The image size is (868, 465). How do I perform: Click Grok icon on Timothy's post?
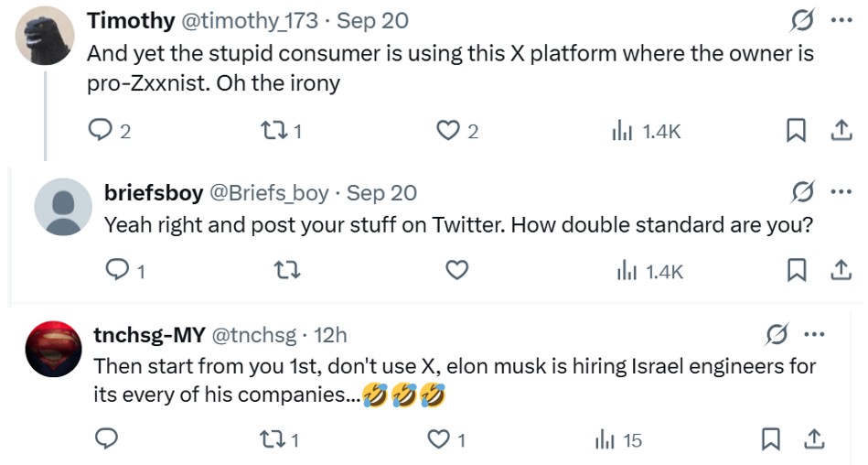tap(802, 20)
